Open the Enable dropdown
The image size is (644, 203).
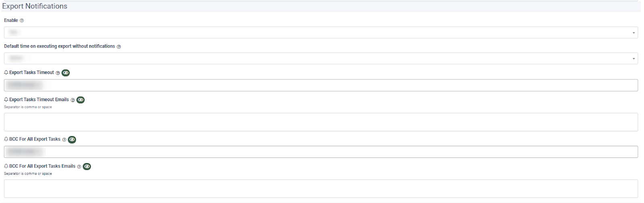pos(321,33)
